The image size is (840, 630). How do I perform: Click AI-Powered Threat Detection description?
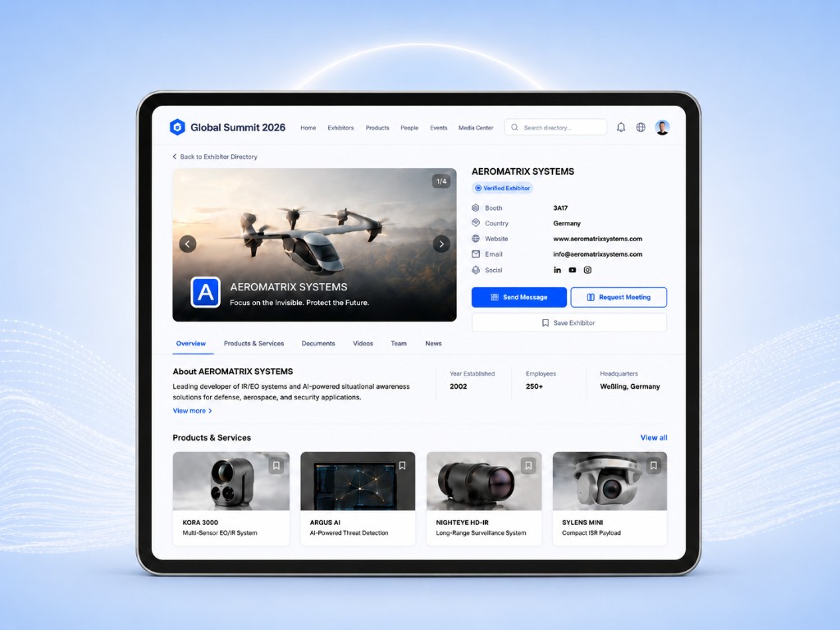click(x=349, y=533)
